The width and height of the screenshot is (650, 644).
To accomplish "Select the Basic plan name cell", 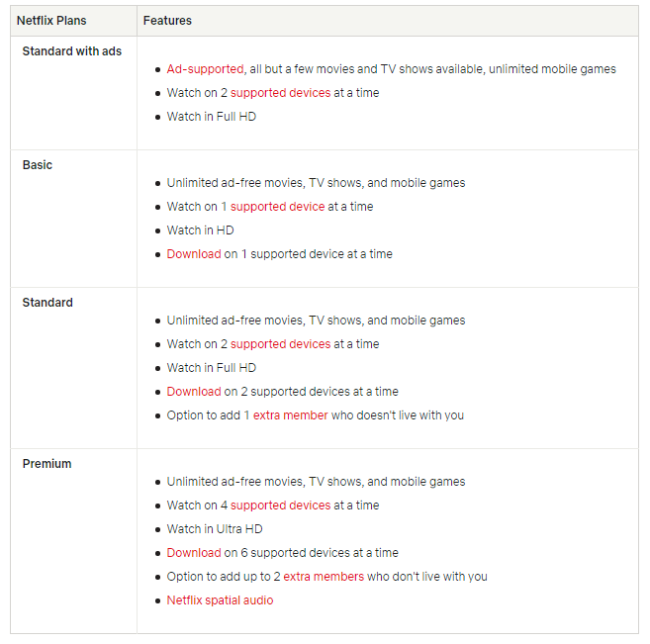I will tap(38, 165).
